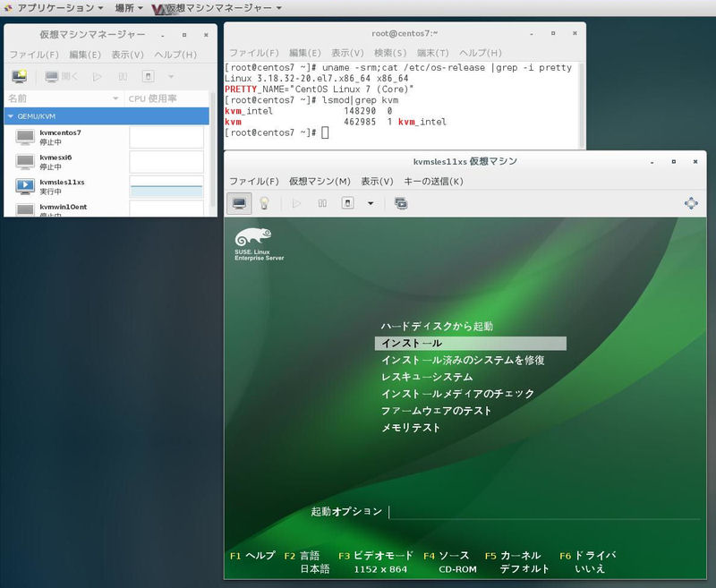
Task: Open shutdown options dropdown in kvmsles11xs toolbar
Action: [x=371, y=203]
